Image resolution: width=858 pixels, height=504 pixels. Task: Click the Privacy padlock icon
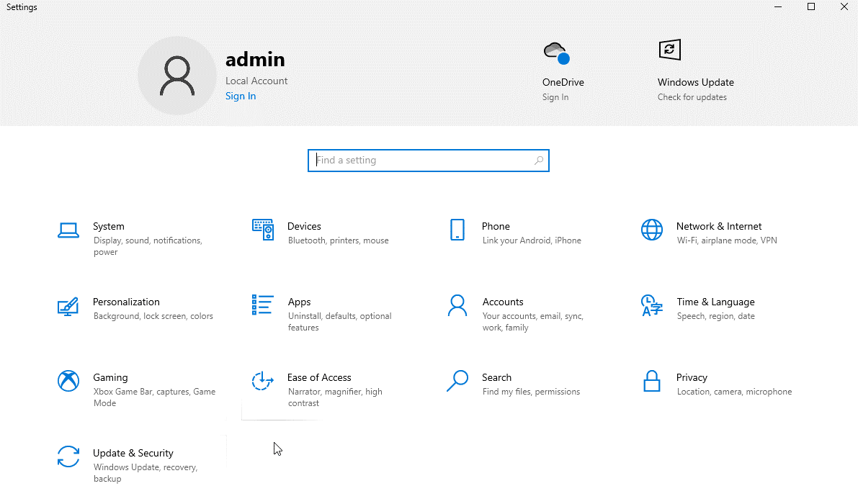[x=652, y=381]
